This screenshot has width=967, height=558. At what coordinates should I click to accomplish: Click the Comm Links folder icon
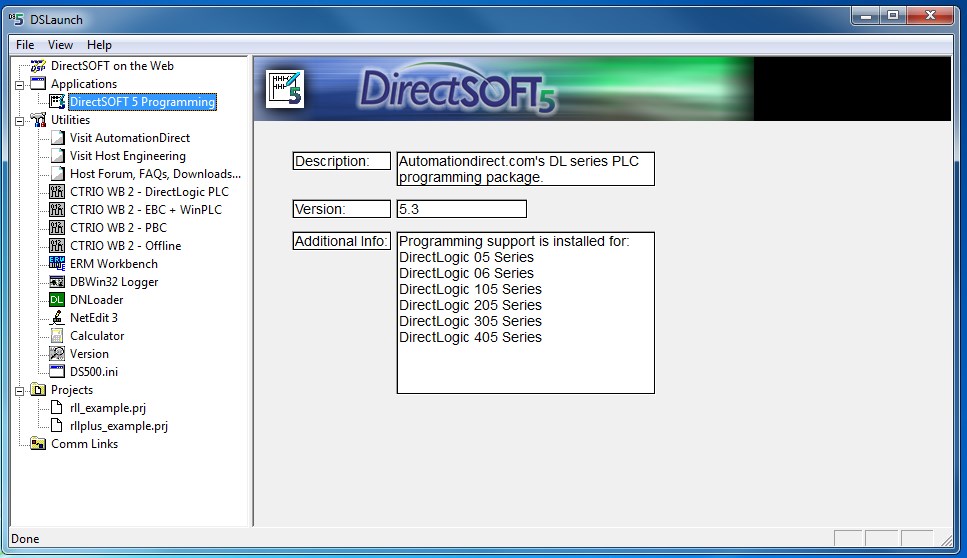click(x=38, y=444)
